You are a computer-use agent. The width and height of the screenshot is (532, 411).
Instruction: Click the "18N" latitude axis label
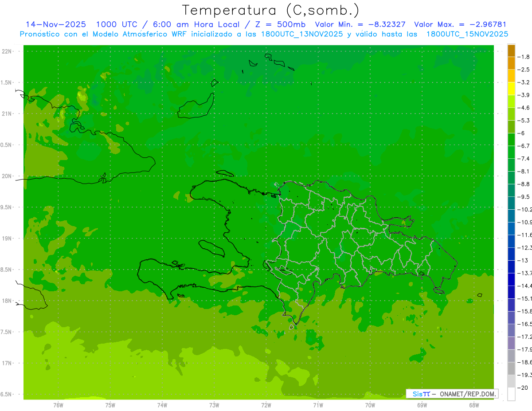tap(8, 301)
